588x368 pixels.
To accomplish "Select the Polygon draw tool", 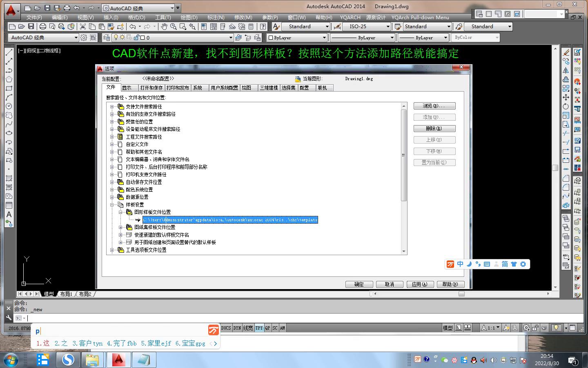I will (9, 79).
